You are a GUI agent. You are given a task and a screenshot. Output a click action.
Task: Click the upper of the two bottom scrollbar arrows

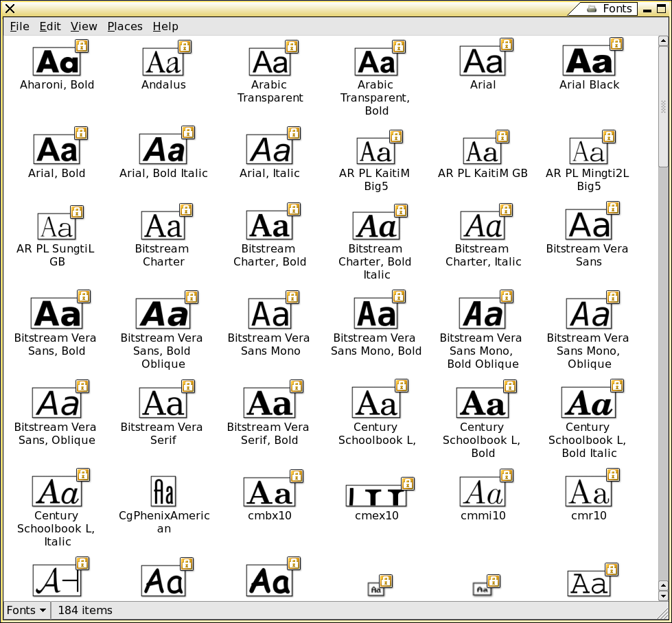[x=663, y=586]
